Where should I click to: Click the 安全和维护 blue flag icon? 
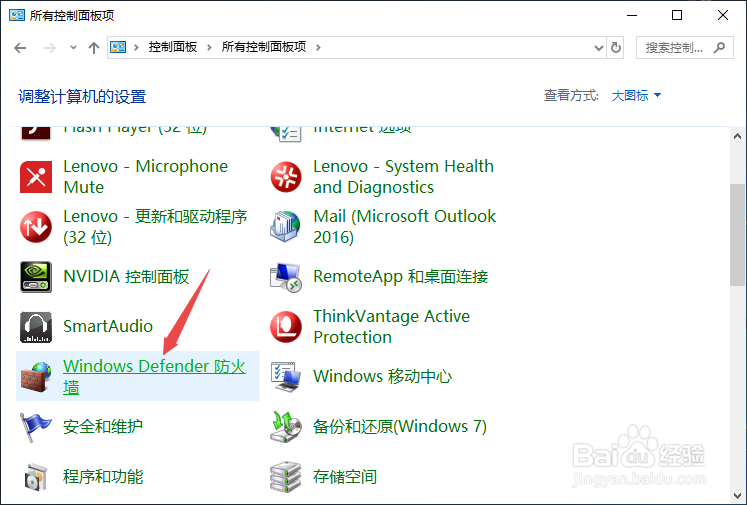click(36, 427)
